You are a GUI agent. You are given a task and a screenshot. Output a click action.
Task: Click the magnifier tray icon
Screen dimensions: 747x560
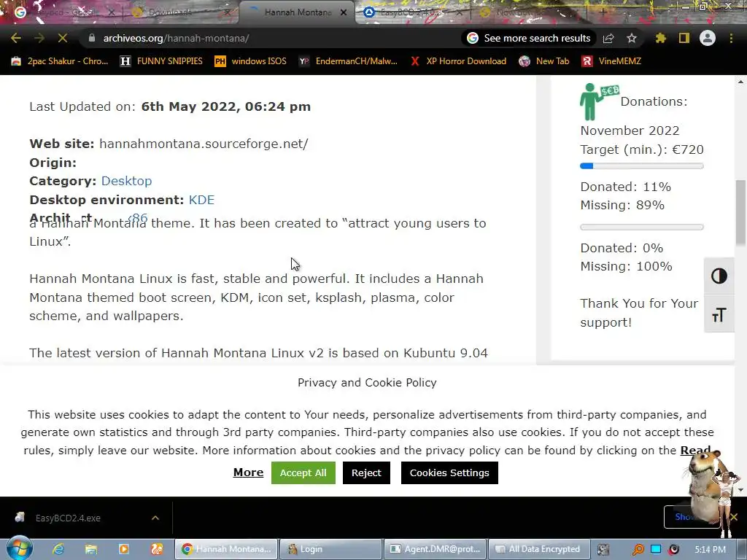pos(638,550)
